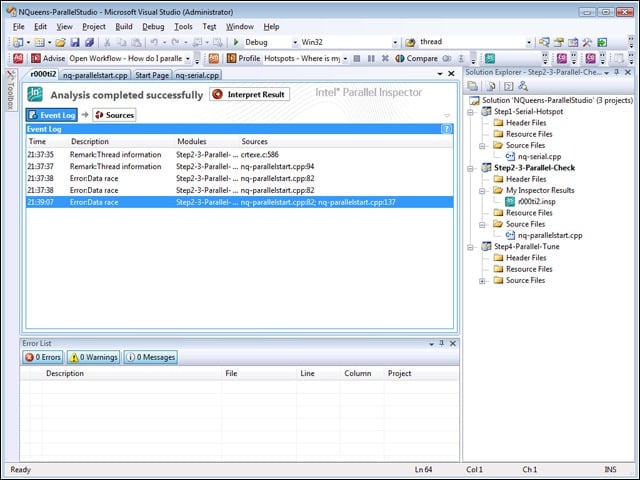Click the Profile toolbar icon
The image size is (640, 480).
pyautogui.click(x=231, y=58)
